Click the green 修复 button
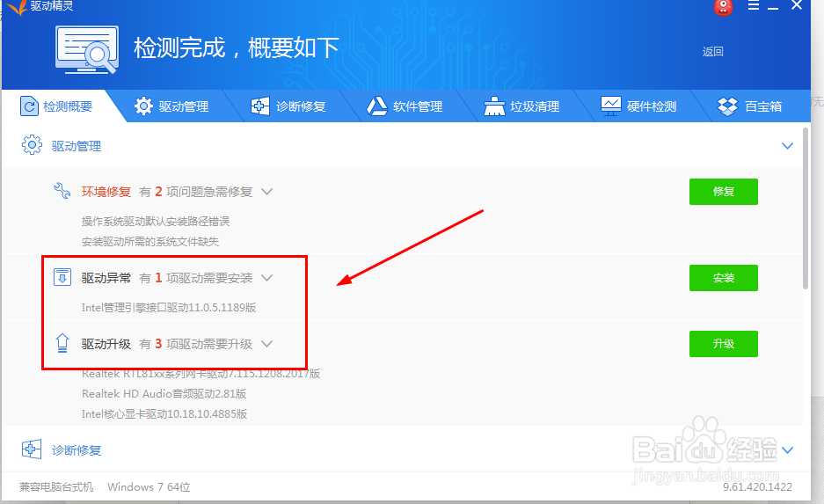Viewport: 824px width, 504px height. (723, 191)
